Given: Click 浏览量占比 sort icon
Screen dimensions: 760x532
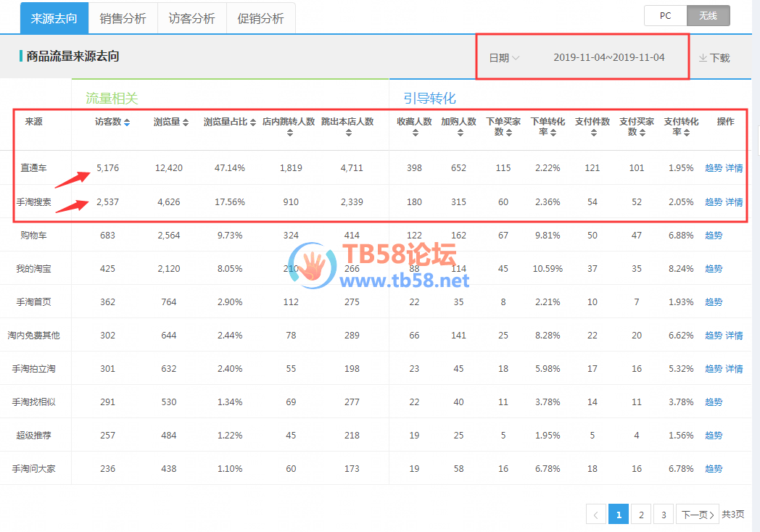Looking at the screenshot, I should (254, 122).
